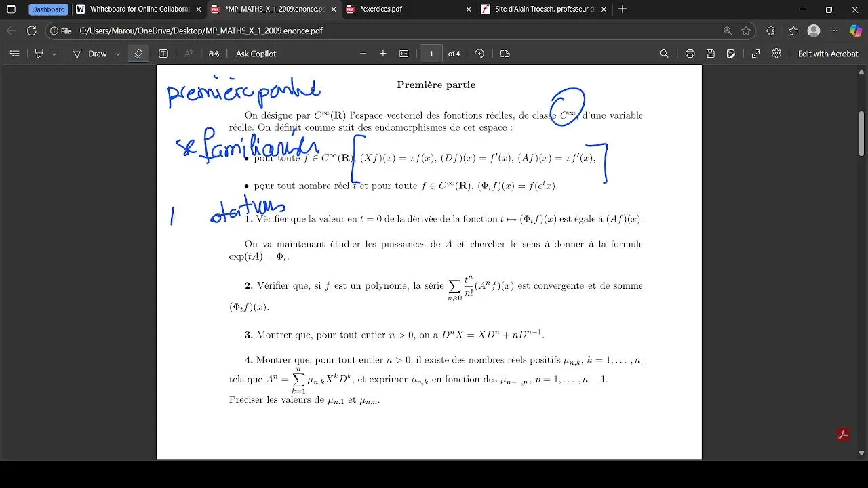Zoom out the PDF with minus
The width and height of the screenshot is (868, 488).
(363, 54)
